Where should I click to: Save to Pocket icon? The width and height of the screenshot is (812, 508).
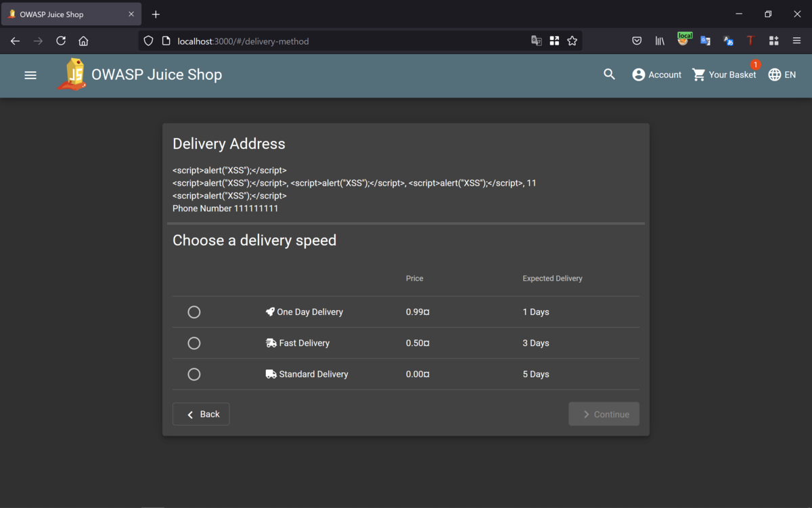pos(637,41)
